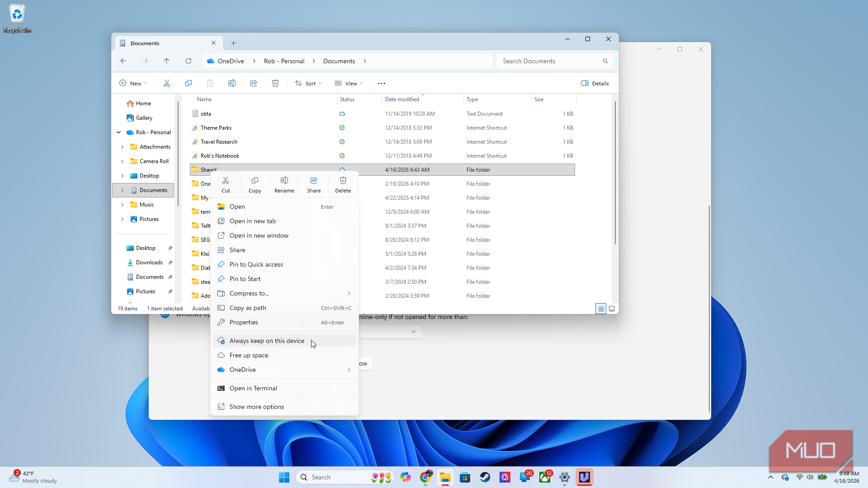This screenshot has height=488, width=868.
Task: Add a new File Explorer tab
Action: [234, 43]
